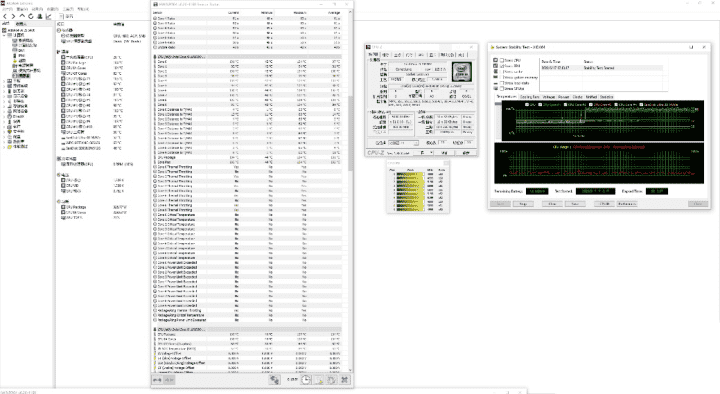Image resolution: width=720 pixels, height=394 pixels.
Task: Open the AIDA64 graph toolbar icon
Action: [x=48, y=16]
